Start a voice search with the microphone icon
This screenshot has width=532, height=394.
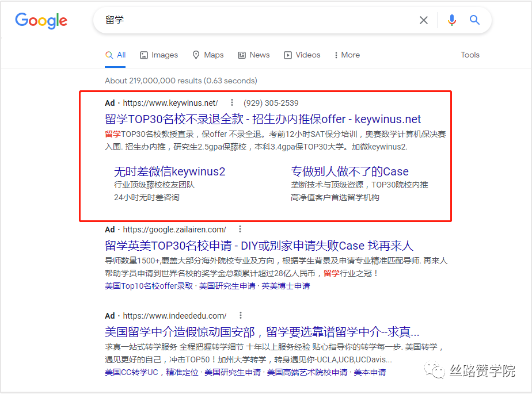[x=451, y=20]
